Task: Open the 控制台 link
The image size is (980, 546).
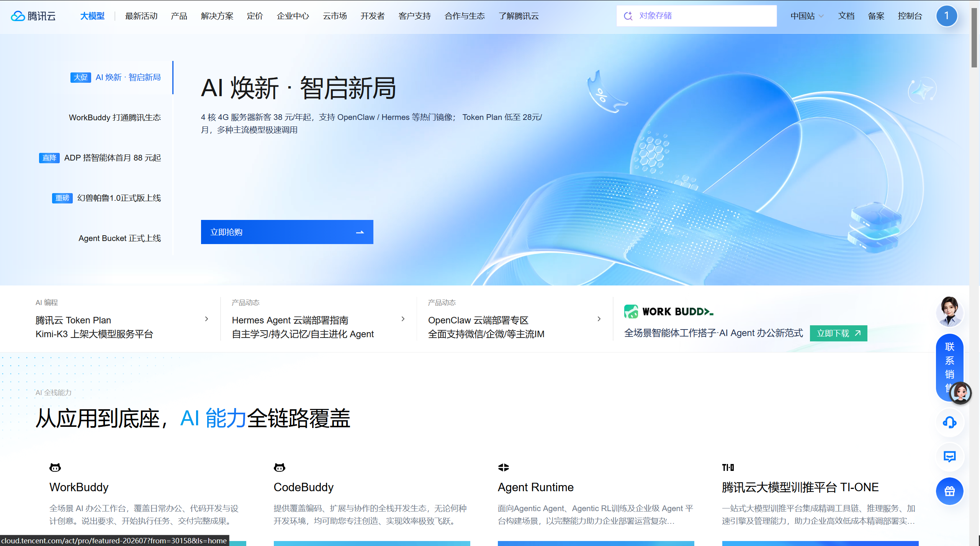Action: click(x=910, y=16)
